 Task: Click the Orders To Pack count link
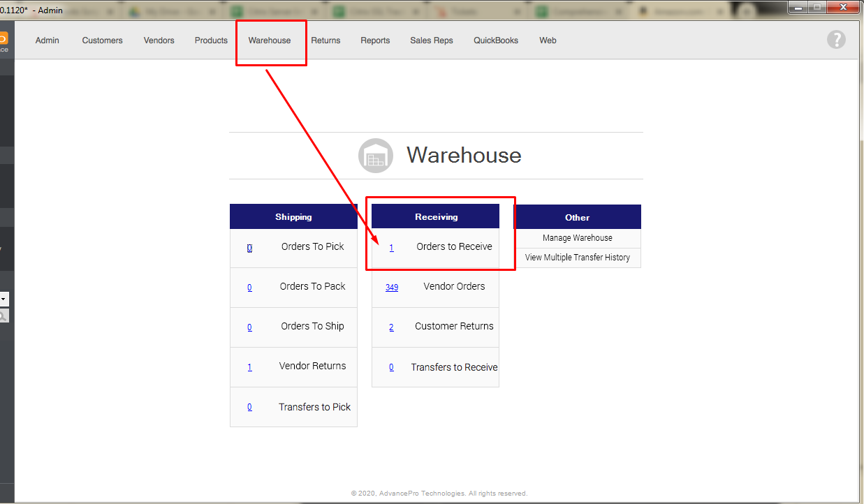[249, 288]
